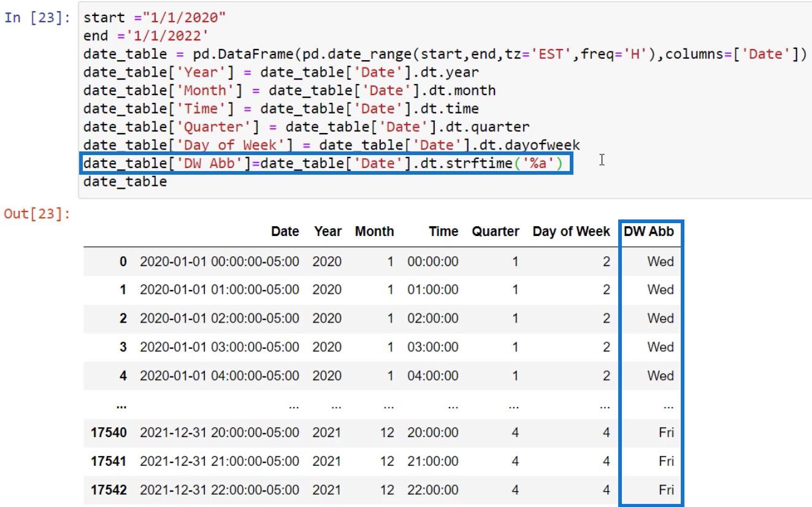This screenshot has height=507, width=812.
Task: Click Year cell 2021 in row 17540
Action: 326,432
